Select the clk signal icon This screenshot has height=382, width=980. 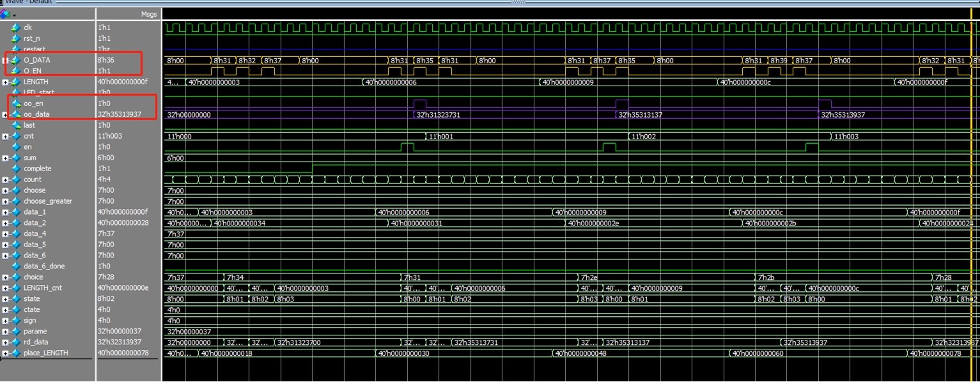point(17,27)
